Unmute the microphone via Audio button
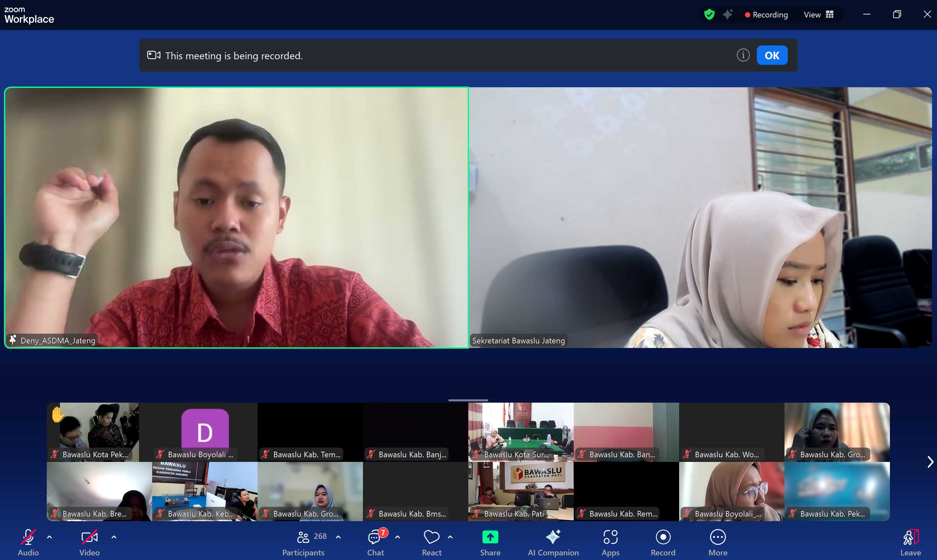937x560 pixels. point(28,543)
